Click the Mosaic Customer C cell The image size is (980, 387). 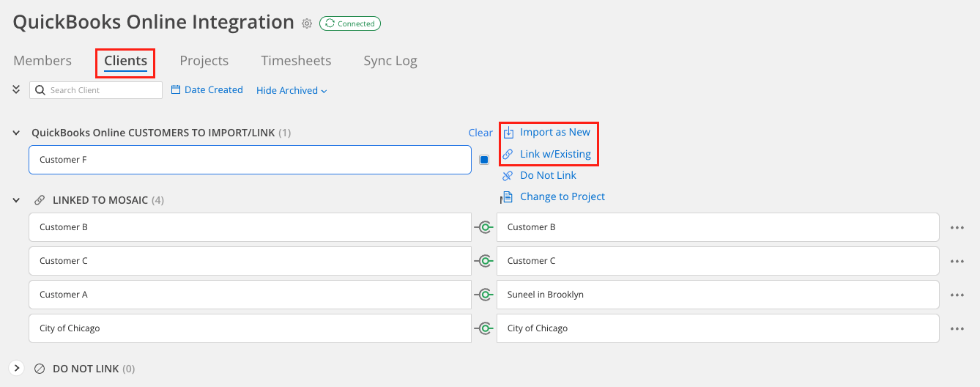click(718, 261)
